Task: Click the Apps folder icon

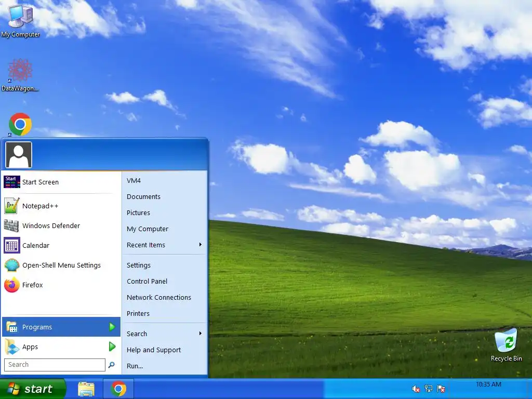Action: pyautogui.click(x=11, y=347)
